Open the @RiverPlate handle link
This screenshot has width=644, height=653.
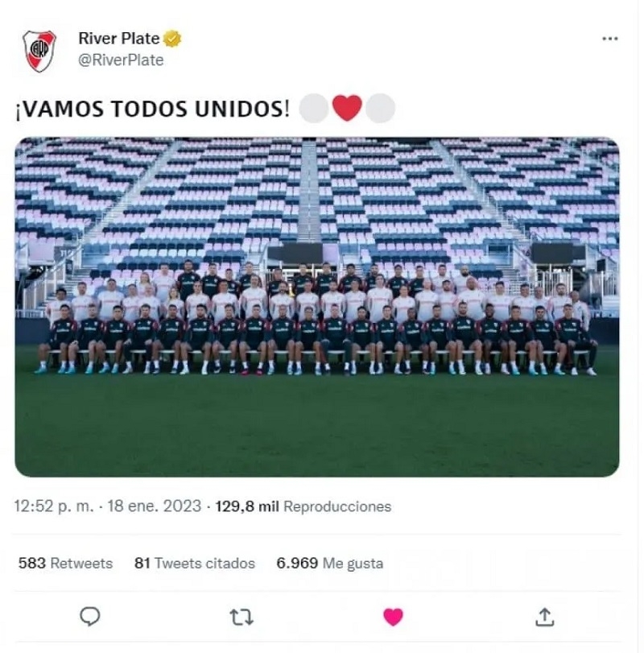[121, 60]
